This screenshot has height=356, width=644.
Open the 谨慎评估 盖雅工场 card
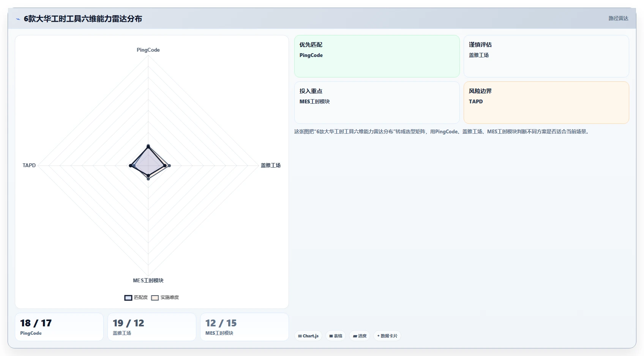point(546,56)
